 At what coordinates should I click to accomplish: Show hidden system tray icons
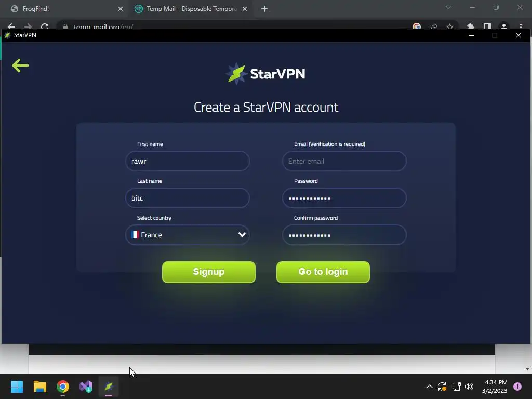[x=429, y=387]
